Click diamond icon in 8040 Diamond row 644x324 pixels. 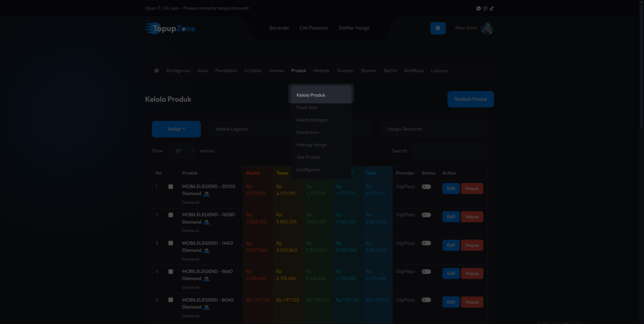coord(207,307)
